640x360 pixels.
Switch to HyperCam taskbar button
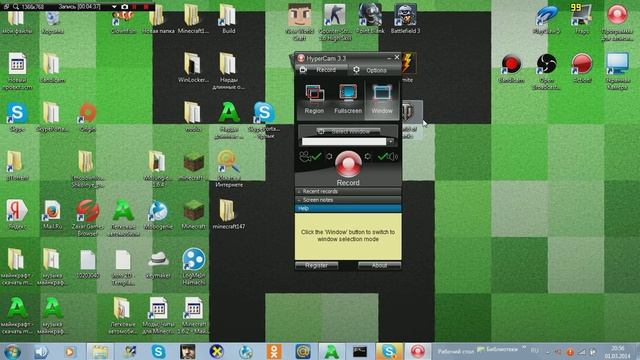click(x=417, y=351)
